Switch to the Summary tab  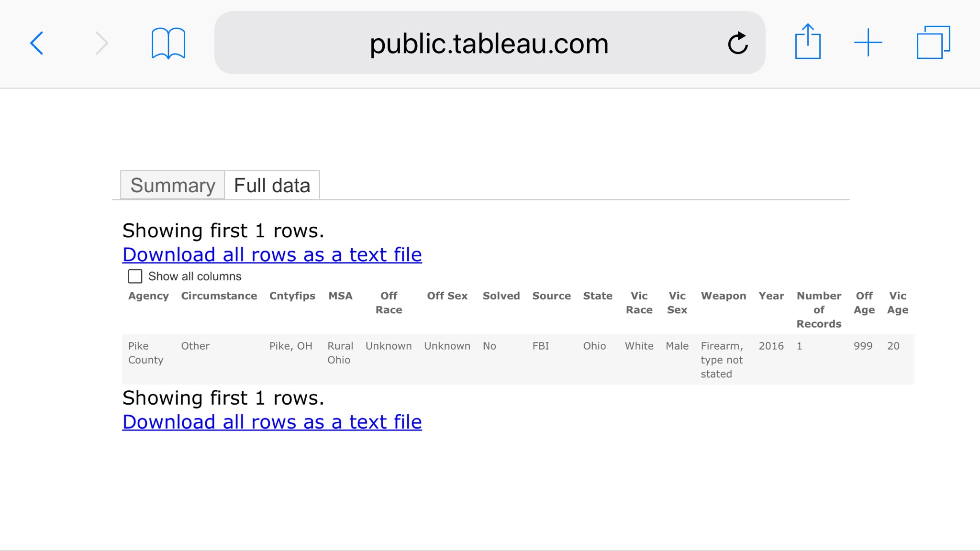click(173, 186)
